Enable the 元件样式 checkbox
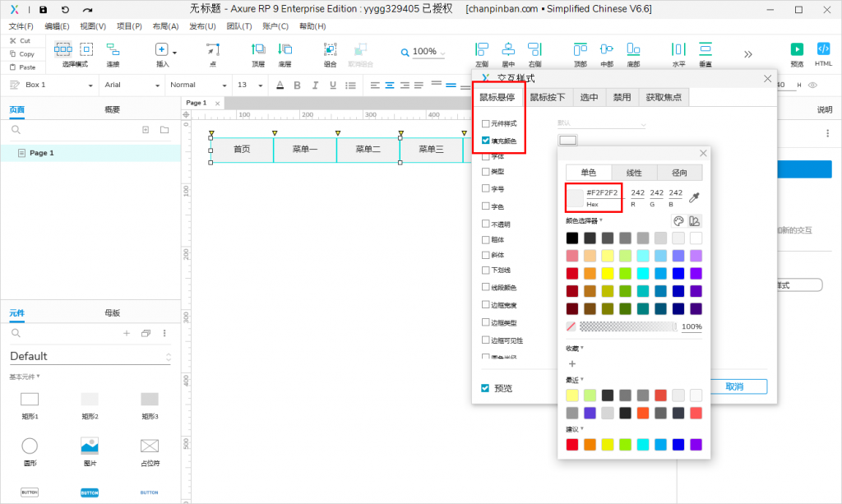This screenshot has width=842, height=504. [x=486, y=123]
